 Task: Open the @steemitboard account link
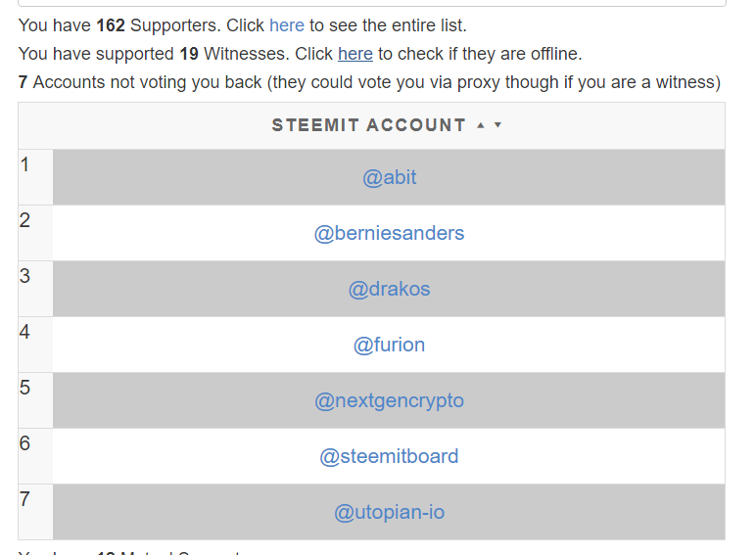tap(389, 456)
